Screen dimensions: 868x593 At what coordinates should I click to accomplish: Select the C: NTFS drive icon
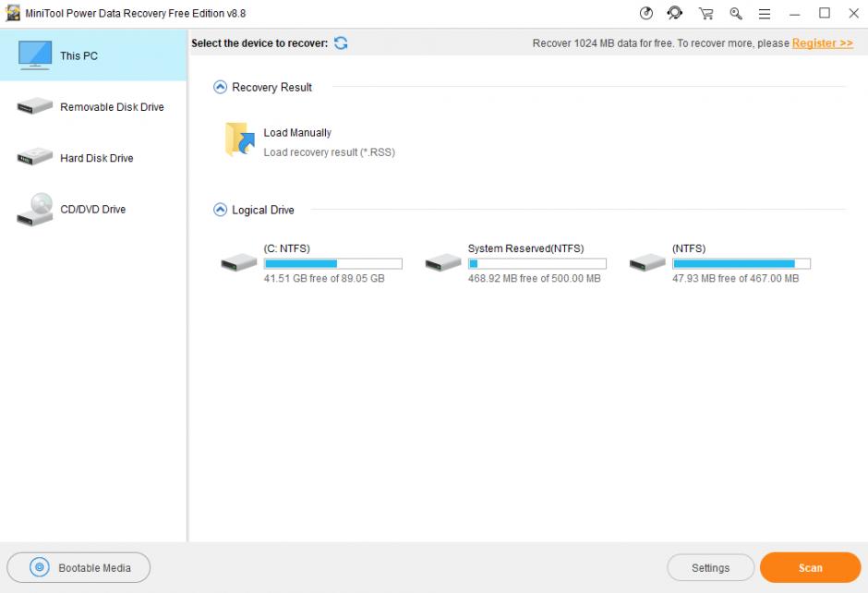tap(238, 262)
